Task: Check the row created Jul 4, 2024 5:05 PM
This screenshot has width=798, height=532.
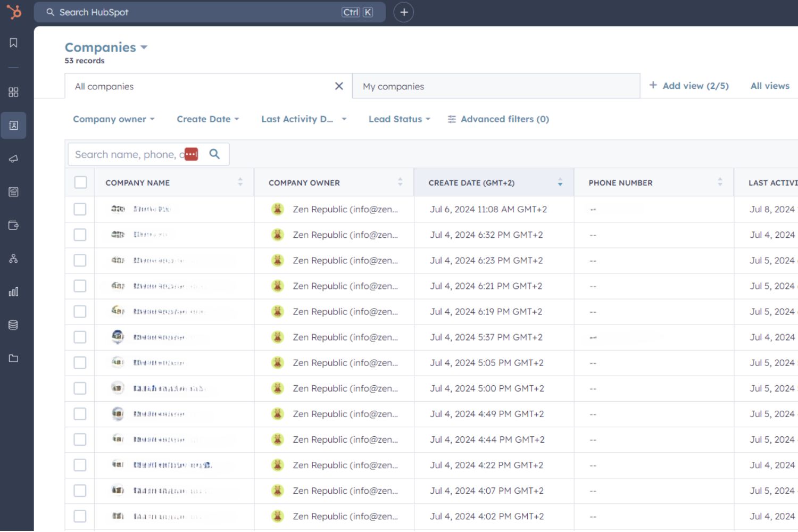Action: pyautogui.click(x=80, y=362)
